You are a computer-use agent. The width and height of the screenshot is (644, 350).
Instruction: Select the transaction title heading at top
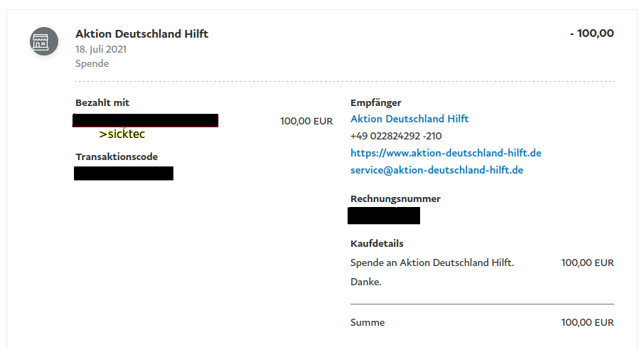click(x=141, y=34)
